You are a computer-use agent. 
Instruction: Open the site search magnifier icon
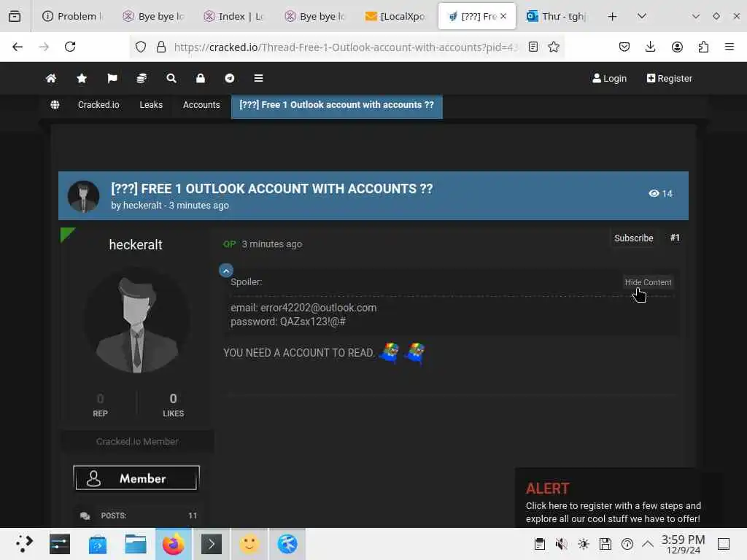click(x=171, y=78)
